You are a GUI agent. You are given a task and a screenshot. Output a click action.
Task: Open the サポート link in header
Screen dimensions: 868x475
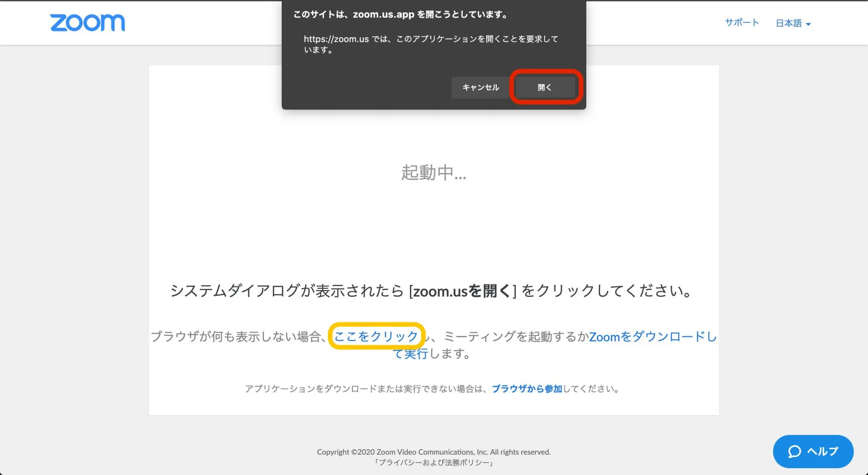click(741, 22)
